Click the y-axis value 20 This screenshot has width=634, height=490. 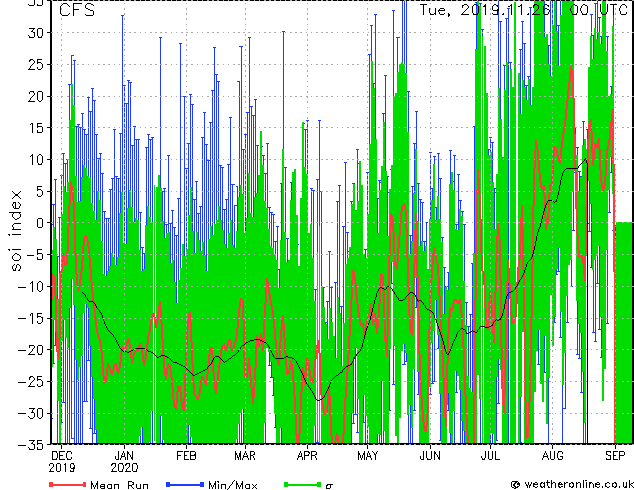point(36,96)
